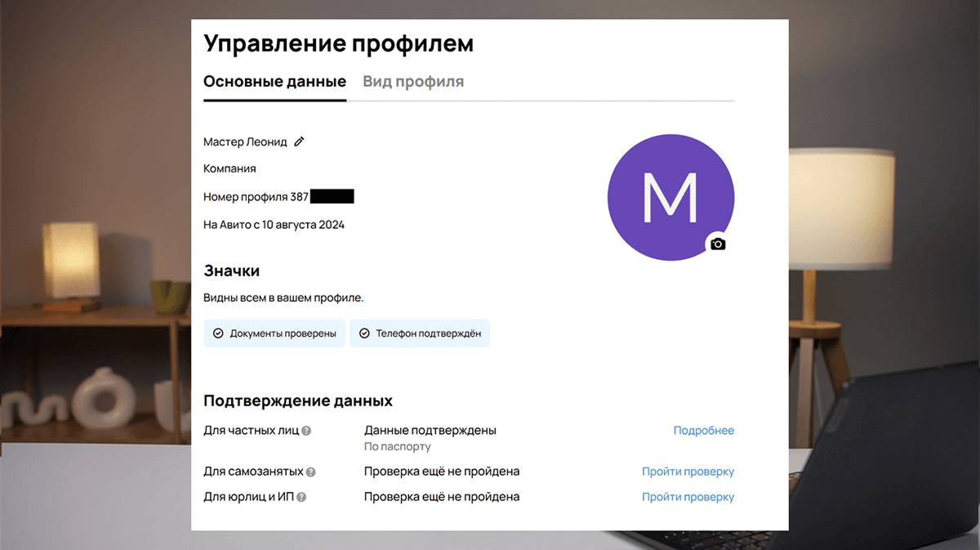
Task: Click the Подтверждение данных heading
Action: (298, 401)
